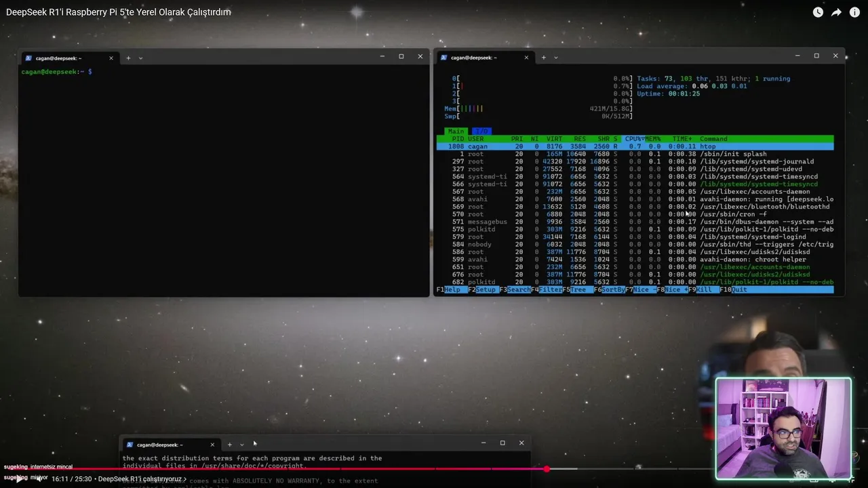This screenshot has width=868, height=488.
Task: Click the 16:11 / 25:30 time display
Action: [x=71, y=479]
